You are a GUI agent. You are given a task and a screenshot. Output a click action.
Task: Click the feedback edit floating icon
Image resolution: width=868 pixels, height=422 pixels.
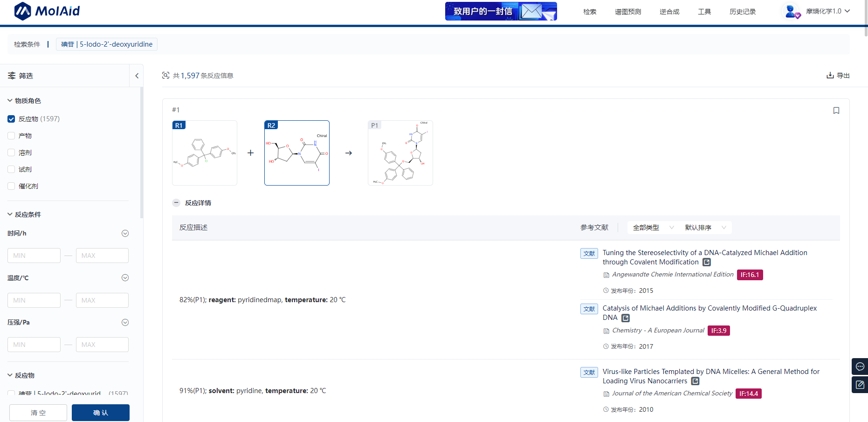pyautogui.click(x=860, y=385)
